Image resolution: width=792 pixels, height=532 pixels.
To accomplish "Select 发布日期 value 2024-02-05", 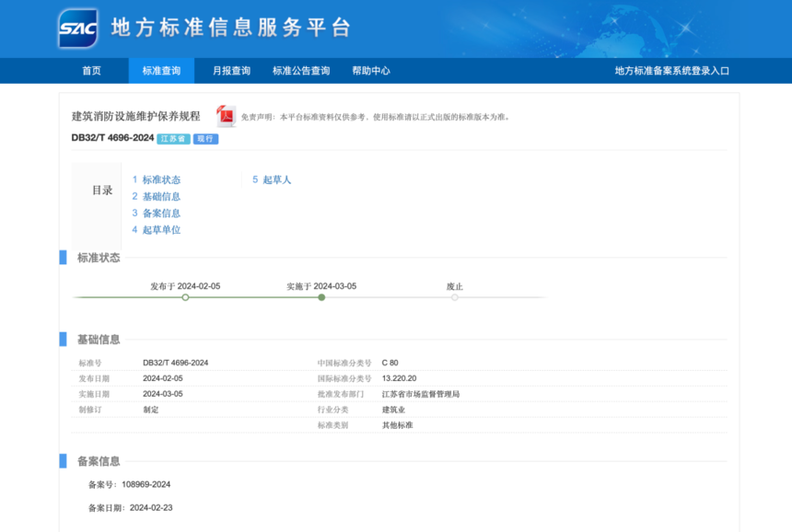I will click(x=163, y=378).
